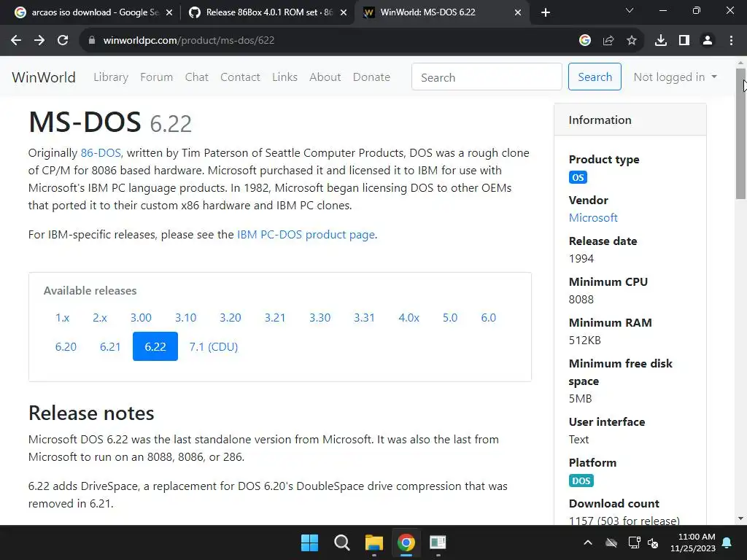Share this page via share icon
This screenshot has height=560, width=747.
[608, 41]
